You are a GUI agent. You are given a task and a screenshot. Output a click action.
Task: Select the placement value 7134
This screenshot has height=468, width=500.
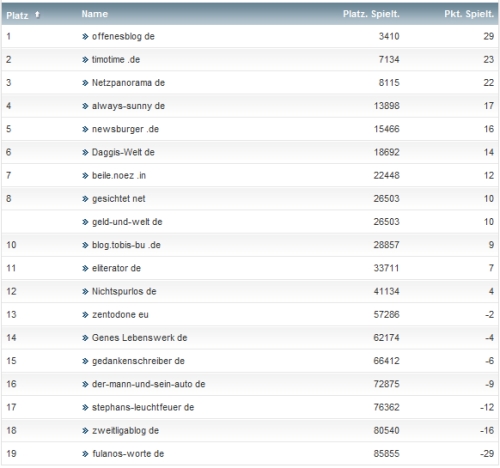[x=389, y=60]
